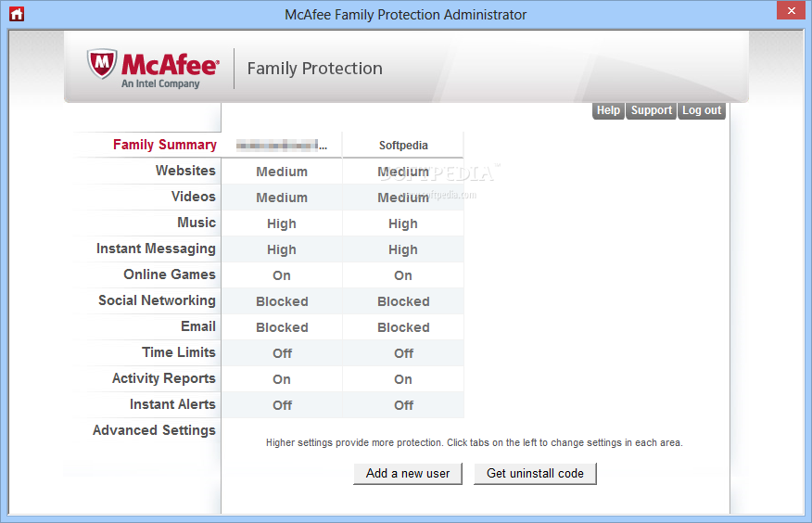Click Softpedia's Social Networking Blocked value
Image resolution: width=812 pixels, height=523 pixels.
click(x=403, y=301)
